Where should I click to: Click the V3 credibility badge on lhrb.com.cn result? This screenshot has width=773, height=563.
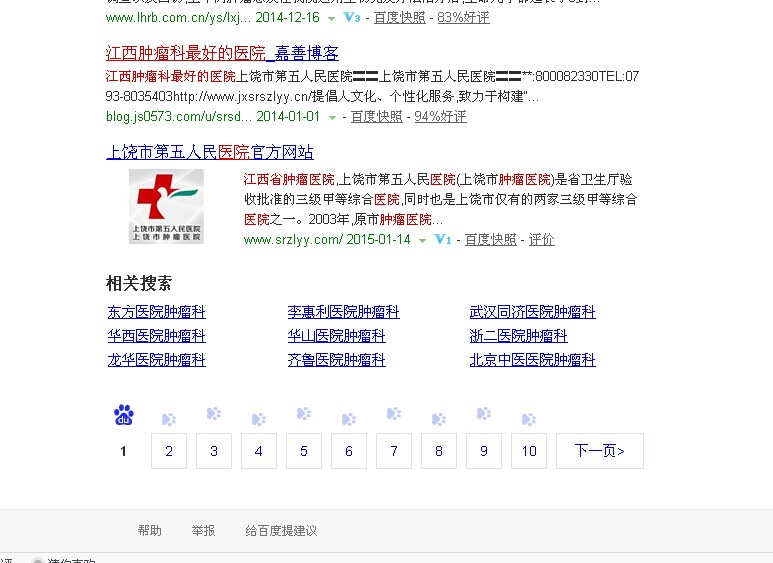tap(352, 18)
